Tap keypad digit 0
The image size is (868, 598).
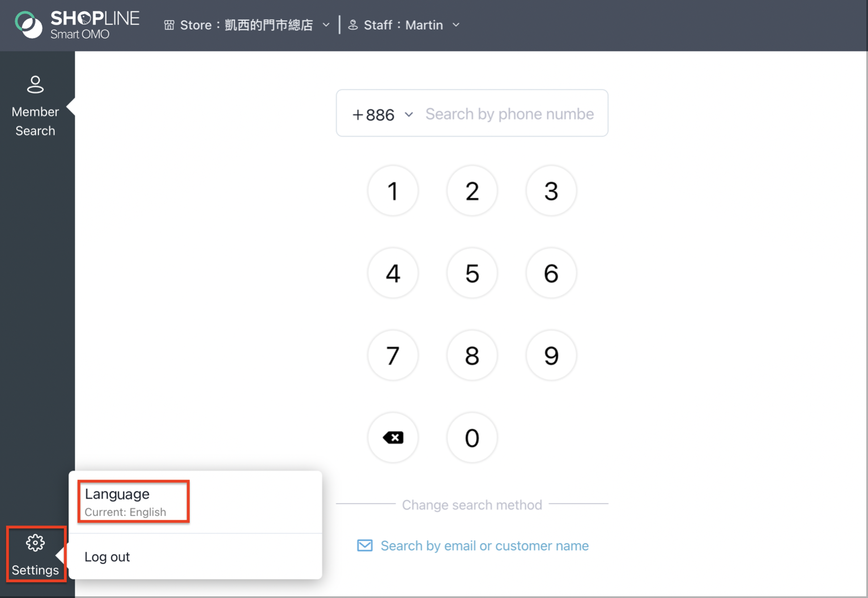click(472, 438)
